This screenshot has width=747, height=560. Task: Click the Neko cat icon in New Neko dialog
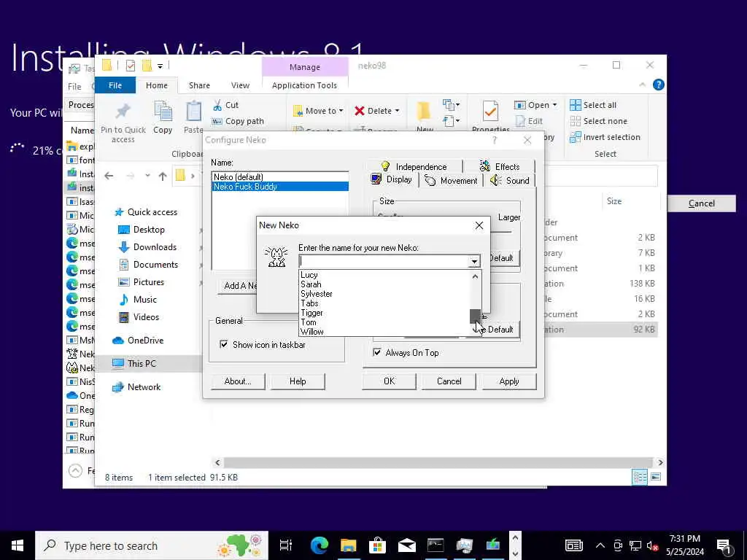(276, 257)
